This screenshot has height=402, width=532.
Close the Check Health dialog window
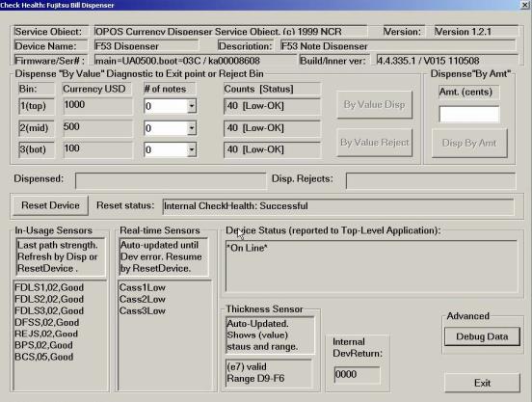pos(524,5)
